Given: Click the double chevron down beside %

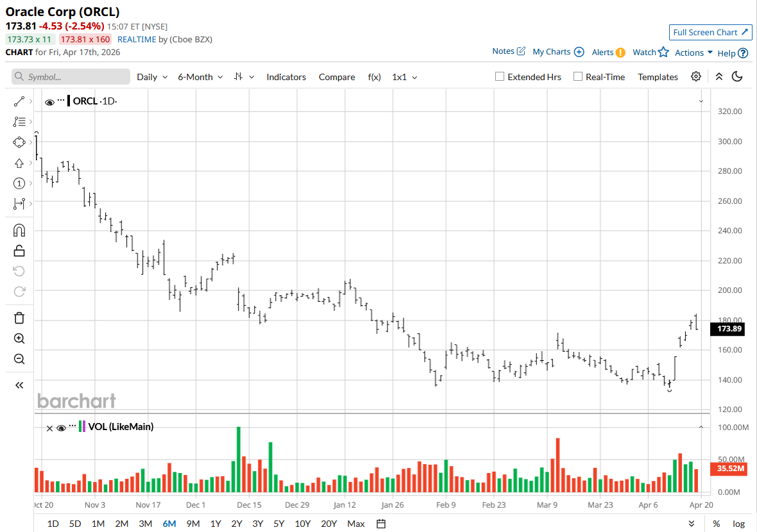Looking at the screenshot, I should click(692, 524).
